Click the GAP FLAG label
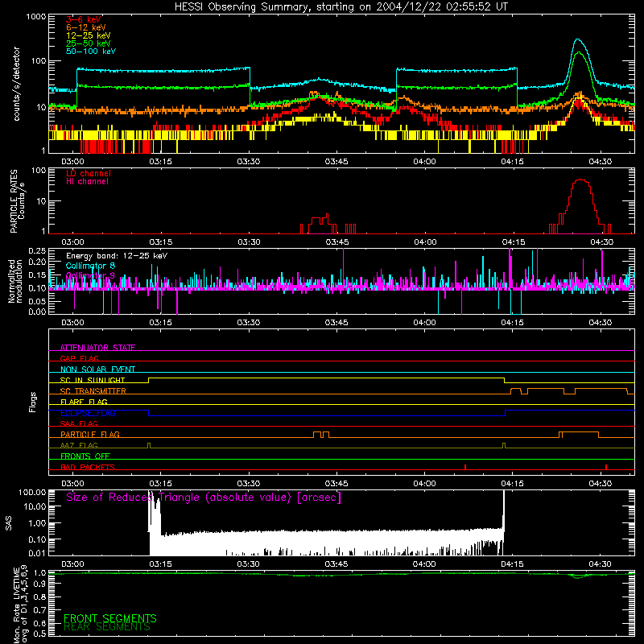The width and height of the screenshot is (644, 644). [x=79, y=358]
